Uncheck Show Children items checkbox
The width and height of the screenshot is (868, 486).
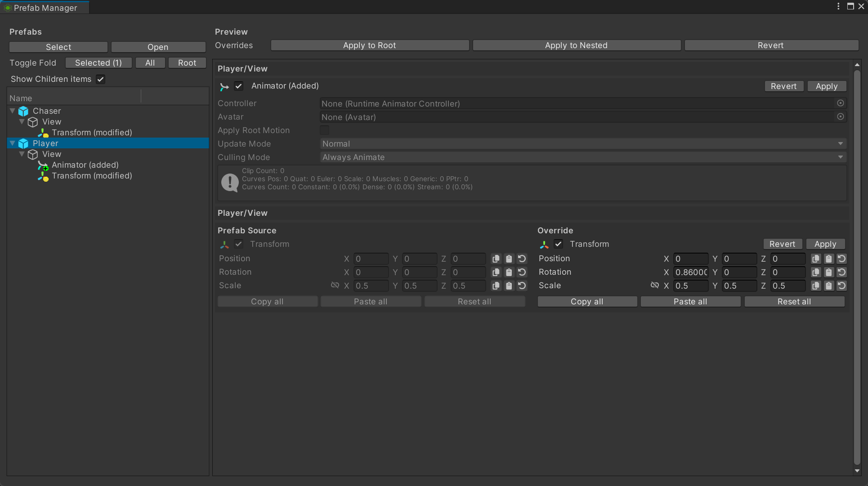click(x=101, y=79)
